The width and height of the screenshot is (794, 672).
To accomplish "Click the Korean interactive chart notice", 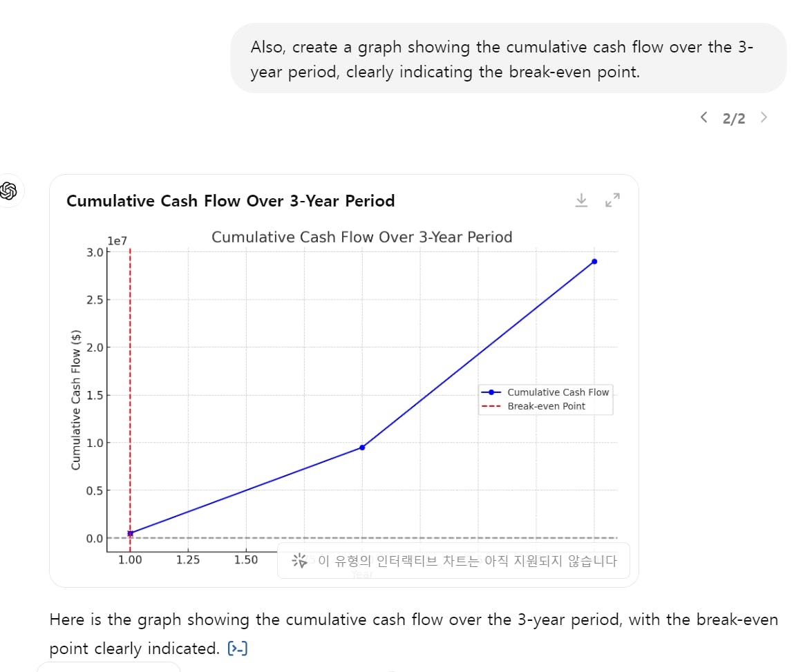I will pos(466,561).
